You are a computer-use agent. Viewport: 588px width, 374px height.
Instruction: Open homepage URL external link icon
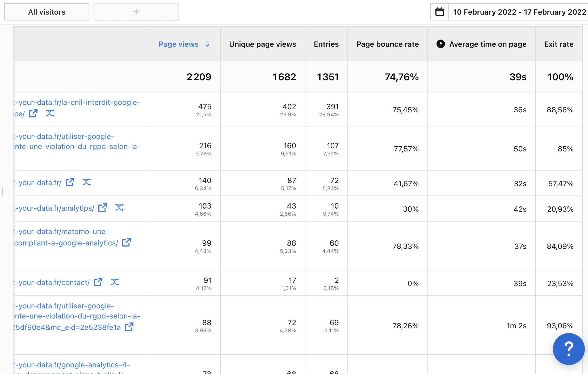pyautogui.click(x=70, y=182)
